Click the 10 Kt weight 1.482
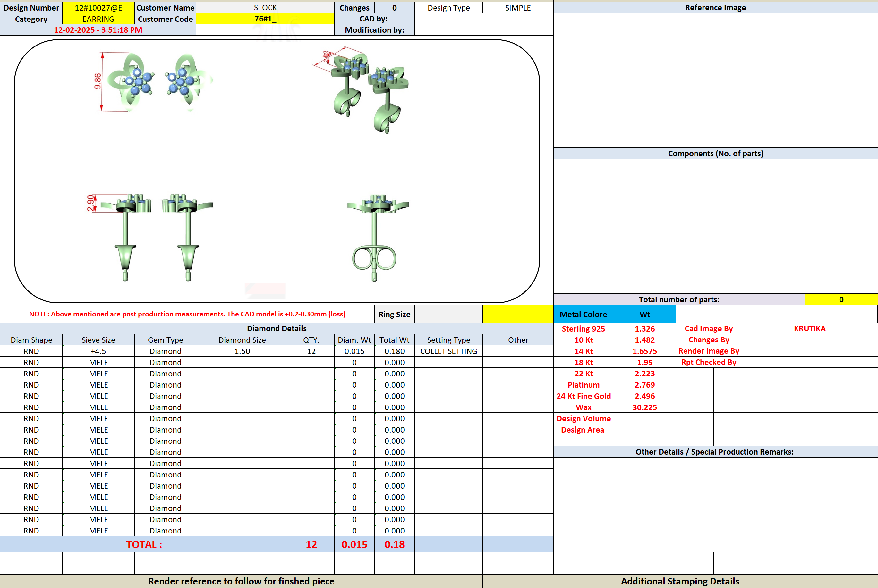Image resolution: width=878 pixels, height=588 pixels. pyautogui.click(x=644, y=340)
